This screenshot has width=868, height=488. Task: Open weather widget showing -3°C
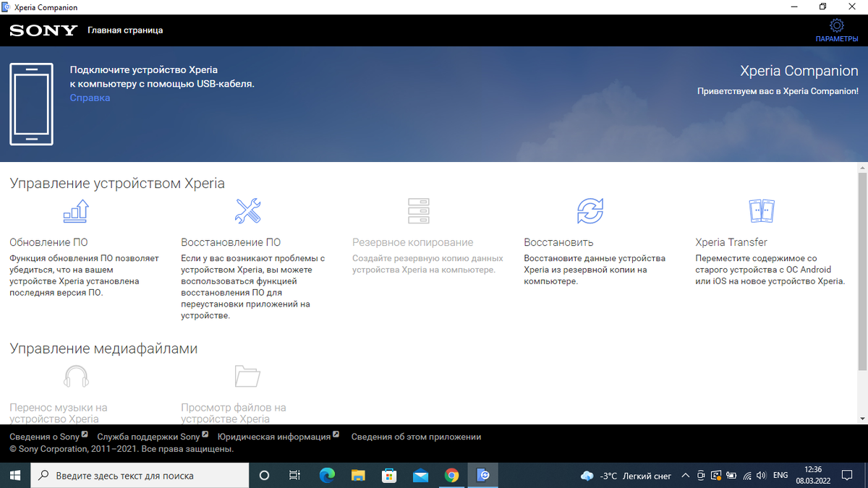click(626, 476)
